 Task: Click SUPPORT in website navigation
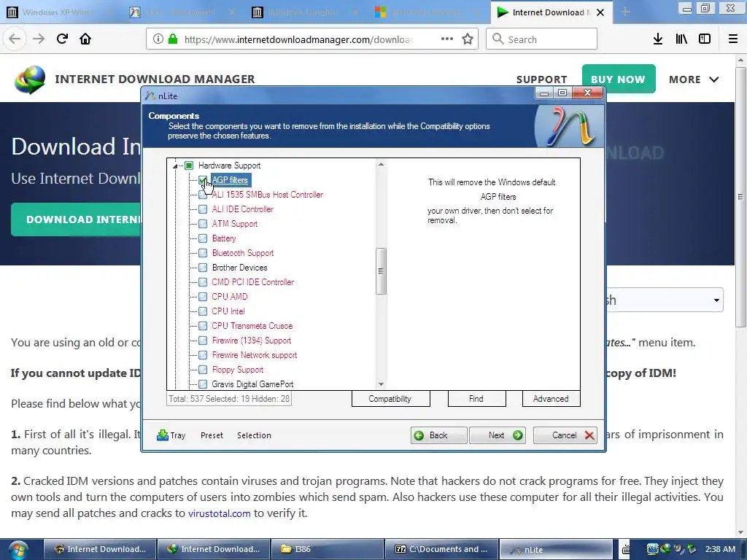[542, 79]
